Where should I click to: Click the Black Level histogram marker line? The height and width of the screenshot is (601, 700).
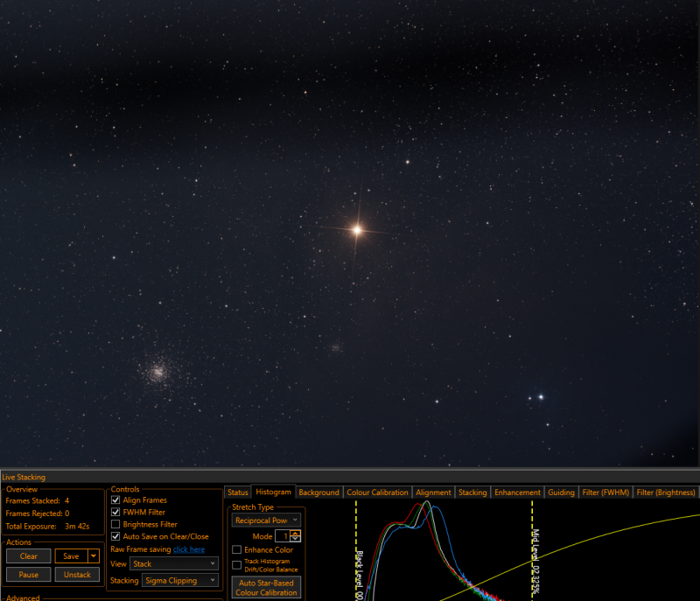click(x=356, y=550)
